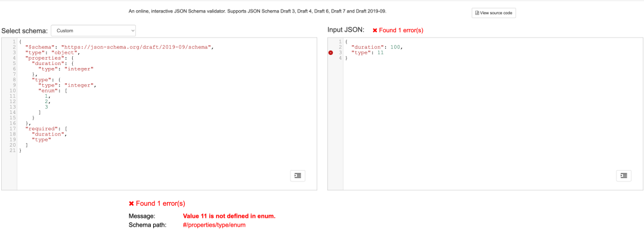Click line number 10 in schema gutter

pos(13,91)
